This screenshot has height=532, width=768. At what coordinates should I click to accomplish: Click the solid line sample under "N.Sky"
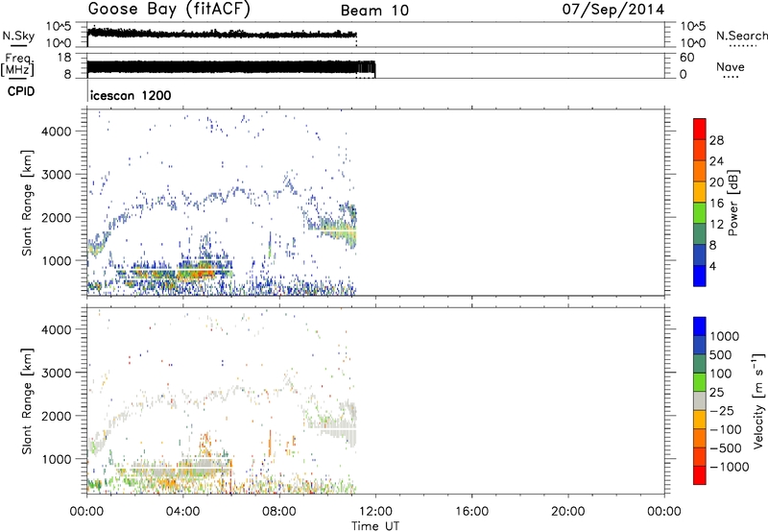pos(18,45)
